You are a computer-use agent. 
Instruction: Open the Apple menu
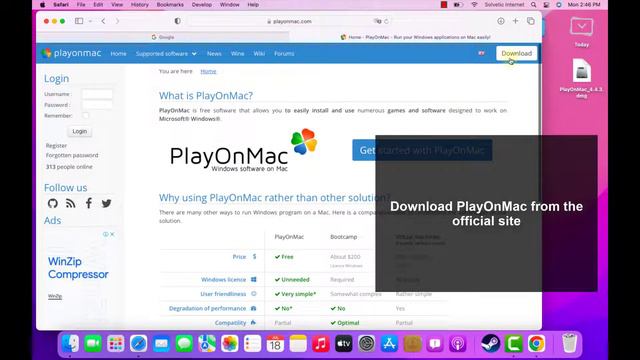(x=42, y=4)
